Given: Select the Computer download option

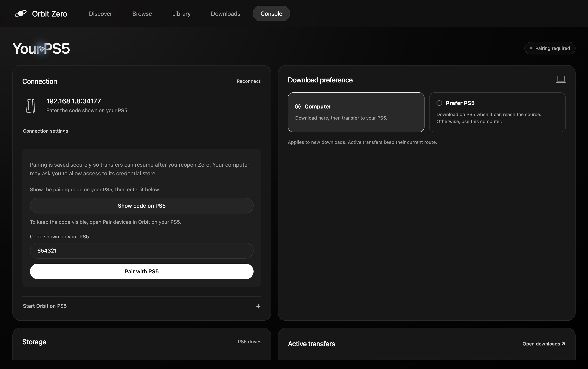Looking at the screenshot, I should tap(356, 112).
